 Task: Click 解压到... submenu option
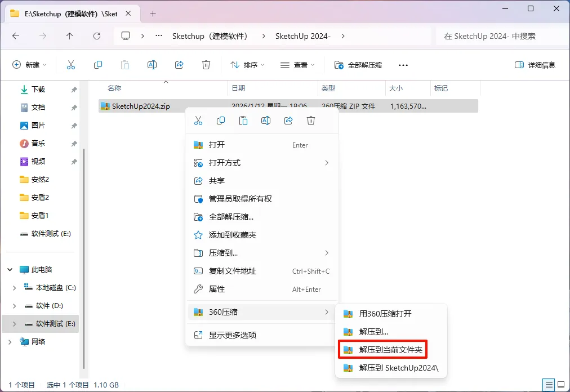391,332
